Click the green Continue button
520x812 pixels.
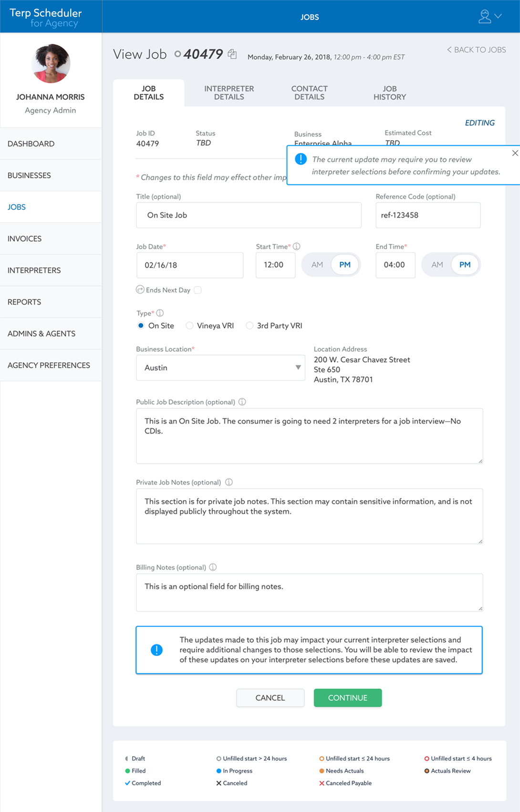coord(347,698)
